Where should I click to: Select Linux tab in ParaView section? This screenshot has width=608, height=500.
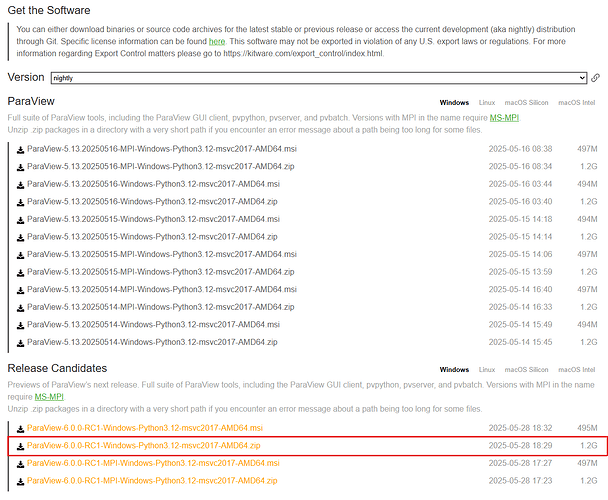pyautogui.click(x=487, y=103)
